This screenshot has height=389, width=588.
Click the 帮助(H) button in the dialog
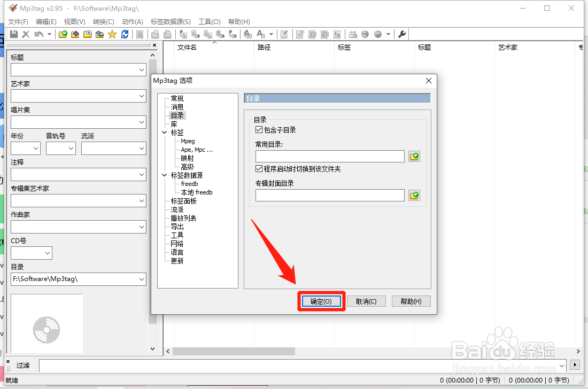[x=411, y=301]
